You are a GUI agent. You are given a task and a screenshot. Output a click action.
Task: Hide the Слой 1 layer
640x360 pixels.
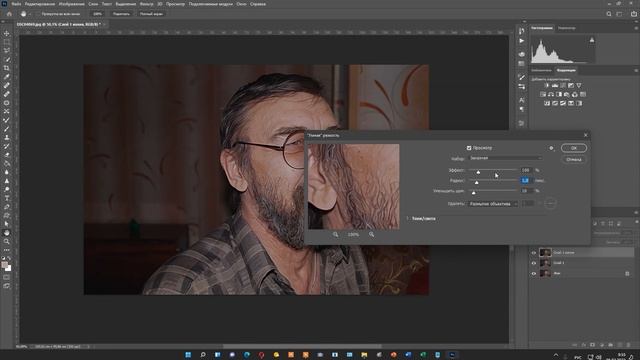[534, 263]
